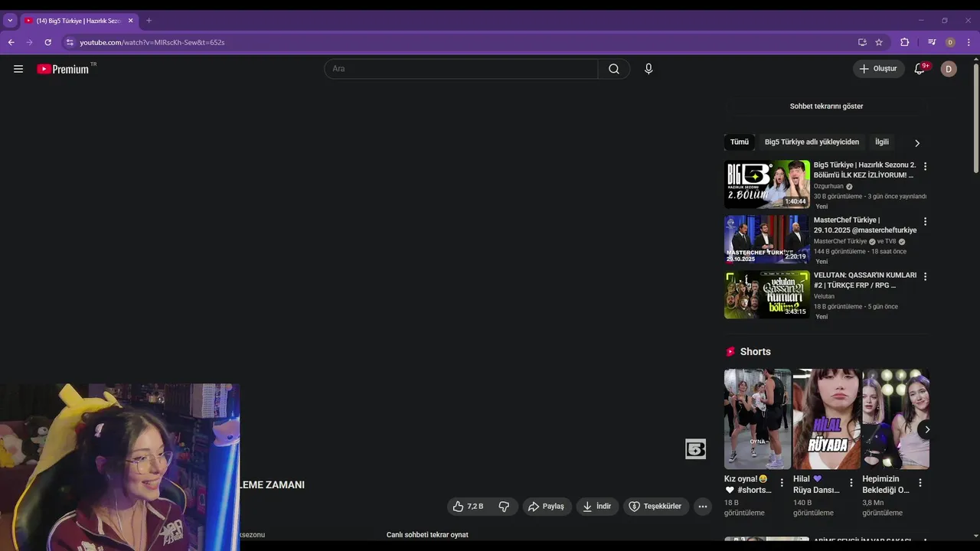Open browser extensions puzzle icon
The width and height of the screenshot is (980, 551).
click(x=904, y=42)
